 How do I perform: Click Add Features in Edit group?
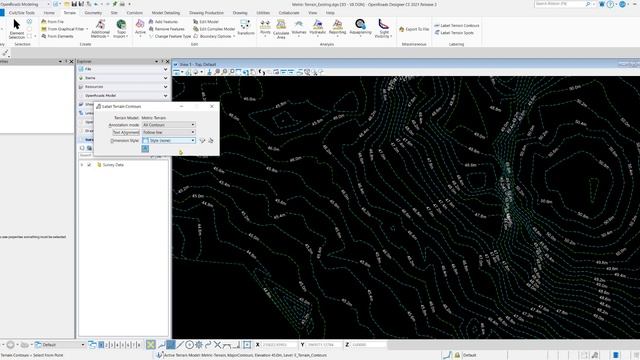tap(163, 22)
